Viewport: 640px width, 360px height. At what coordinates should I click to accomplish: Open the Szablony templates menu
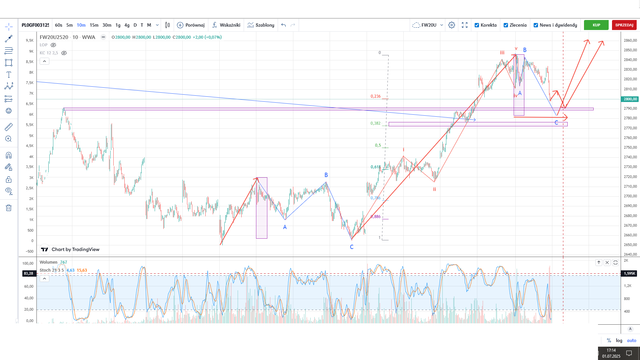(261, 25)
